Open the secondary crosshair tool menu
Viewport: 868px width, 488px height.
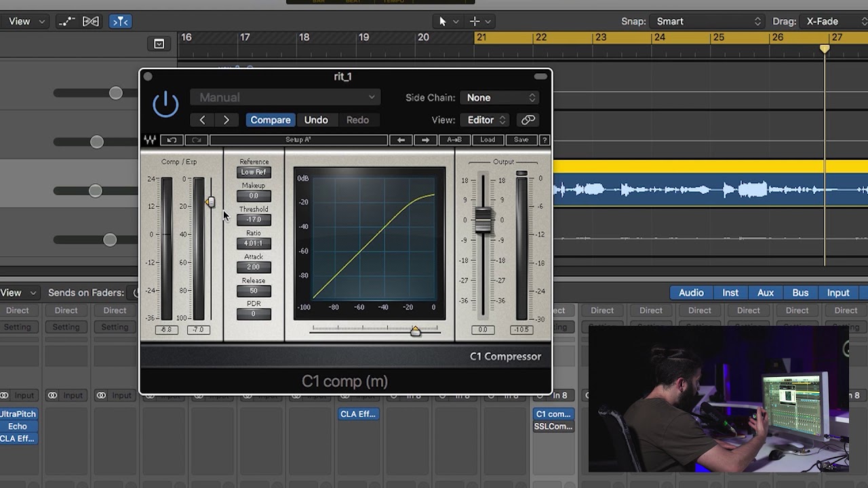click(479, 22)
